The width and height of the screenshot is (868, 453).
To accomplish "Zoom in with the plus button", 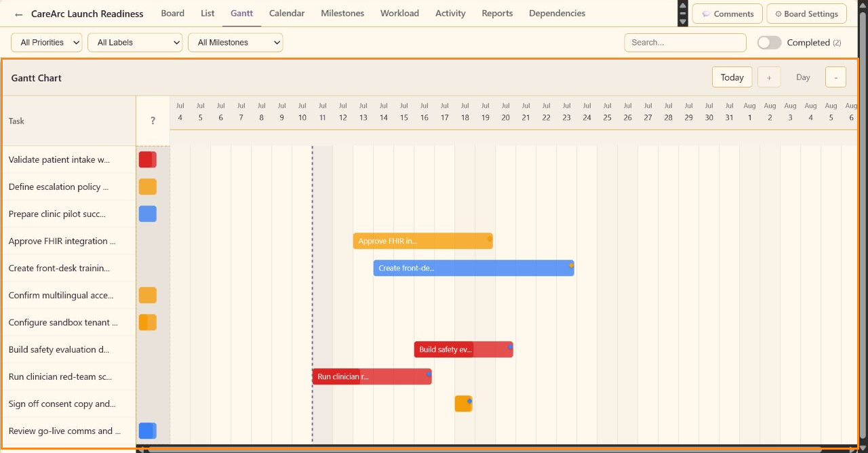I will coord(769,77).
